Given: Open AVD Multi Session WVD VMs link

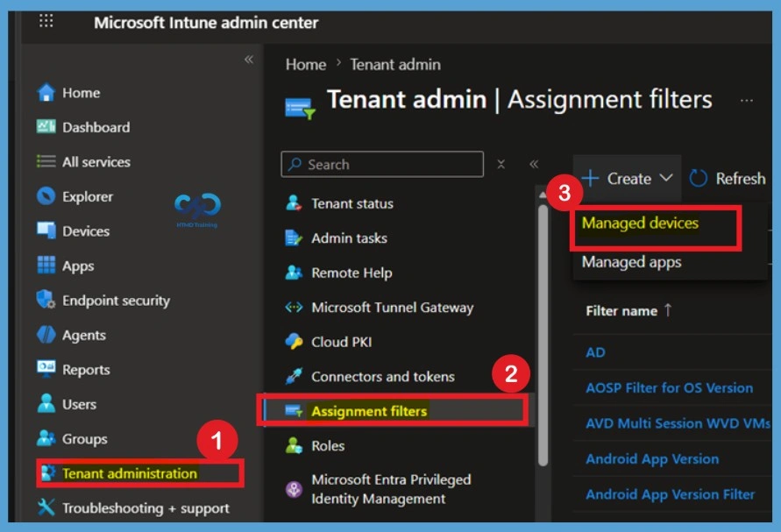Looking at the screenshot, I should 678,423.
